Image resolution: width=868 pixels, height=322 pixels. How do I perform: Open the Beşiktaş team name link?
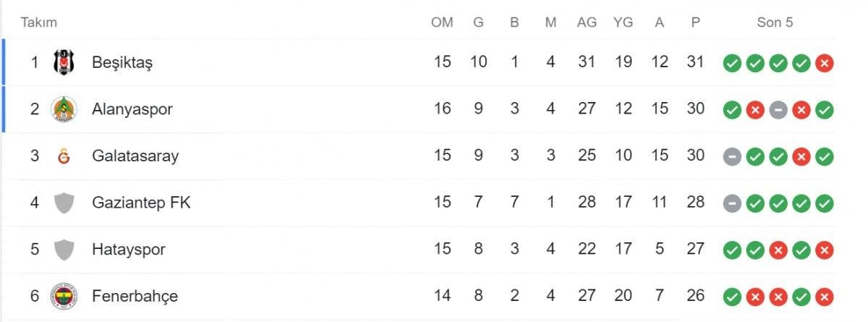[x=122, y=62]
